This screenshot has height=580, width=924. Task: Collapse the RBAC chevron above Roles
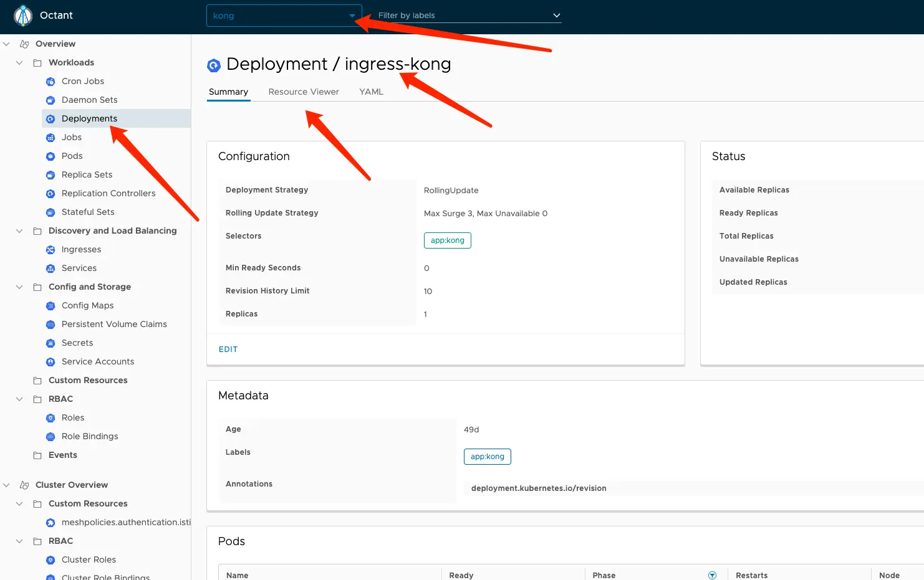(19, 399)
